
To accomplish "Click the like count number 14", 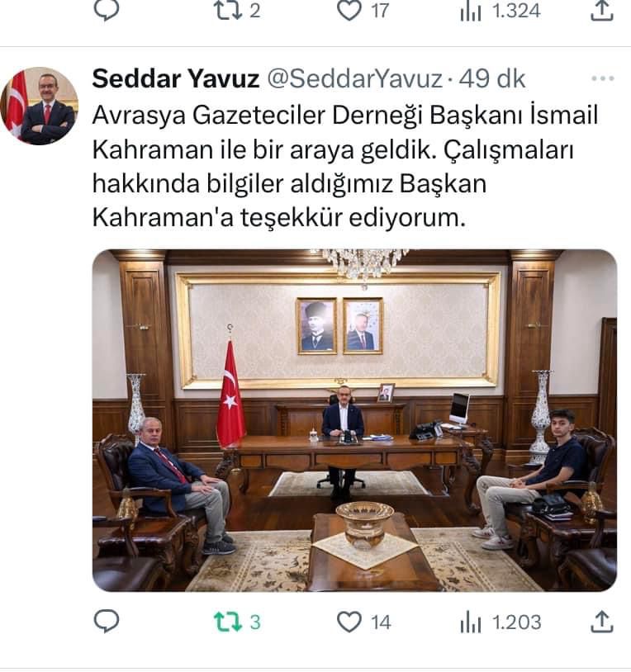I will tap(381, 622).
